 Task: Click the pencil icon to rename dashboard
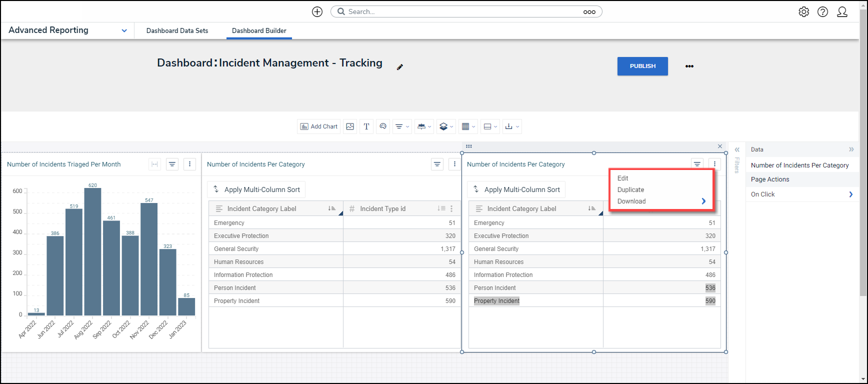(x=399, y=67)
